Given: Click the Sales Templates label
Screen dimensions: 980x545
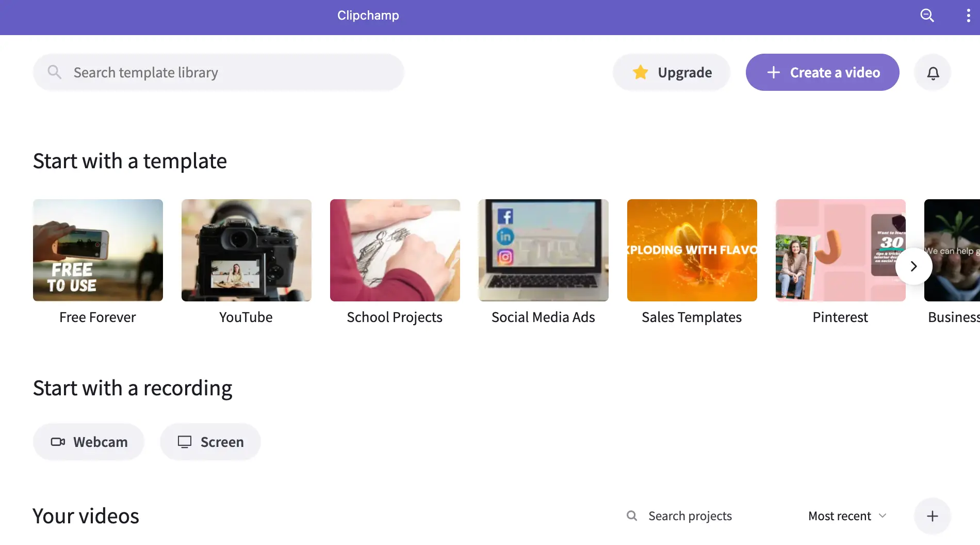Looking at the screenshot, I should pos(692,317).
